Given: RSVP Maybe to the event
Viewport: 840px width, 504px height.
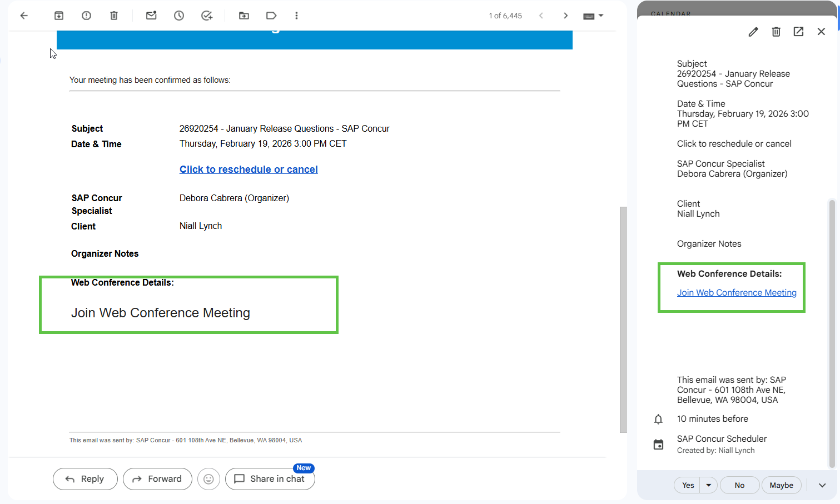Looking at the screenshot, I should (781, 485).
